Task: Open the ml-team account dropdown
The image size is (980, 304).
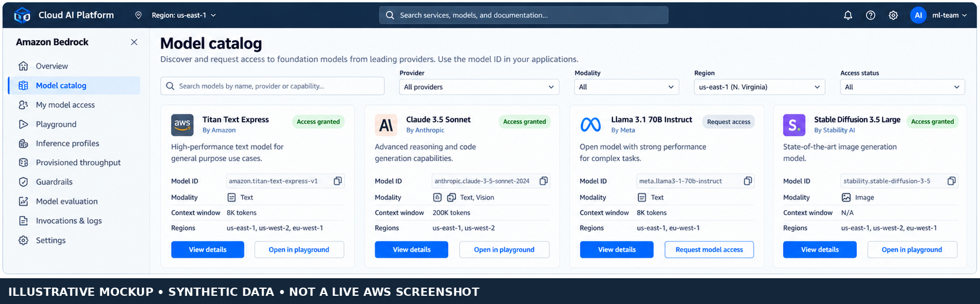Action: [950, 15]
